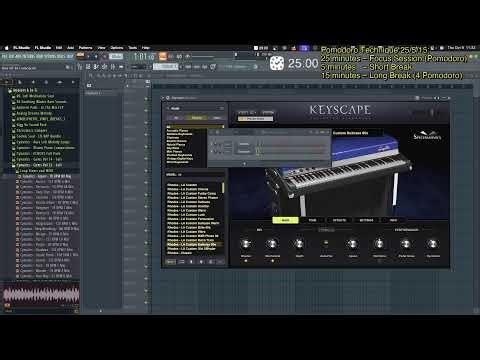Image resolution: width=480 pixels, height=360 pixels.
Task: Open the Edit menu in menu bar
Action: click(59, 48)
